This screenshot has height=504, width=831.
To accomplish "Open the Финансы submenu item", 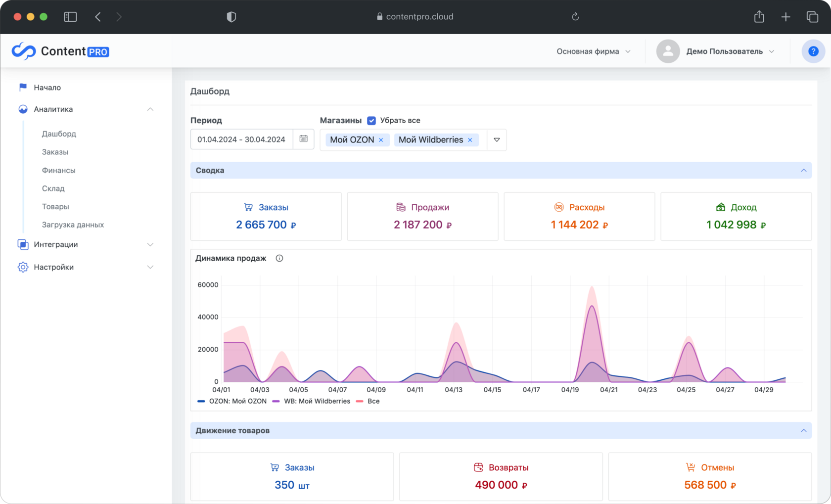I will tap(58, 170).
